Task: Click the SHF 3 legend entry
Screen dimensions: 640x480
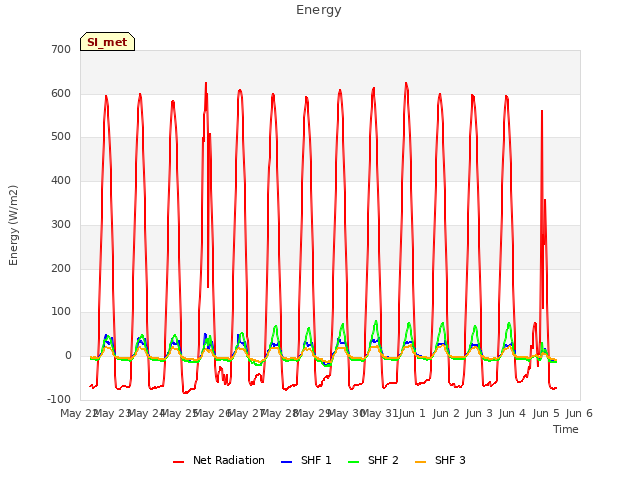Action: 440,460
